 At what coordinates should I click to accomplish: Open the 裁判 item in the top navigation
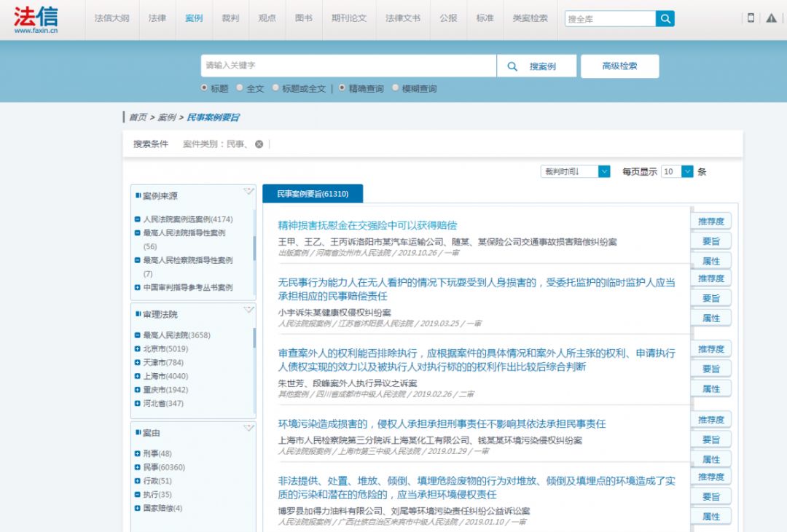[230, 18]
